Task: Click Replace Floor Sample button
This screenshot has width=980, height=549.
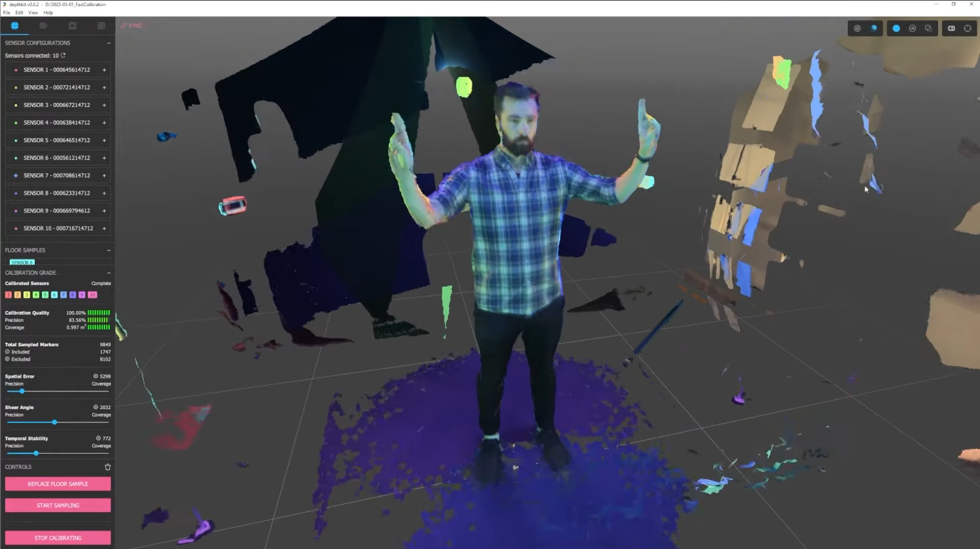Action: point(58,484)
